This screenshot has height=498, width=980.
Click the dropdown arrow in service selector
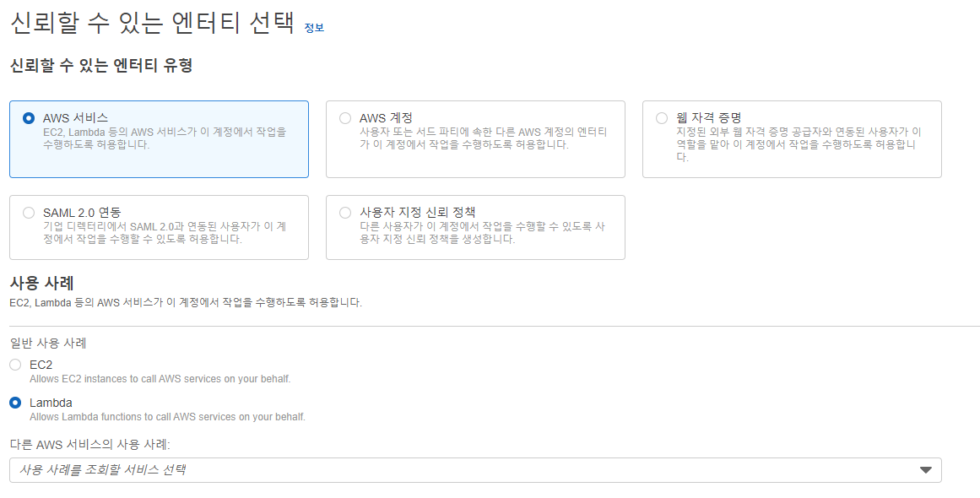(926, 470)
